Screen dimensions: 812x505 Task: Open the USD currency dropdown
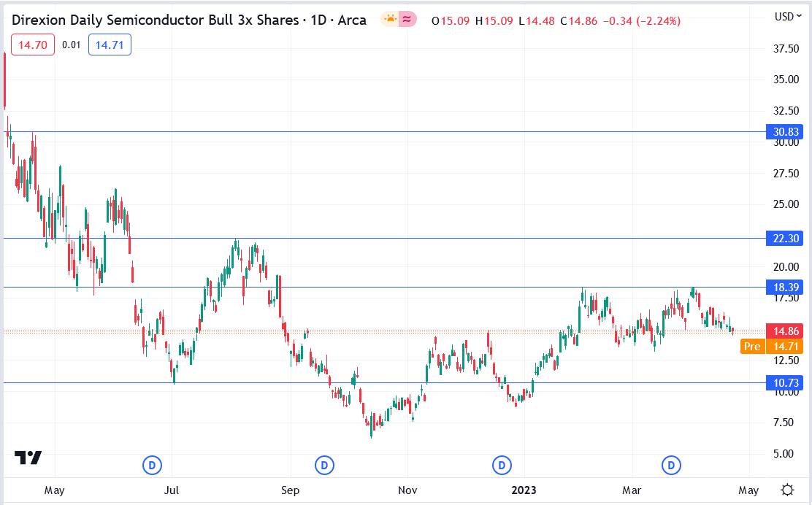click(788, 17)
